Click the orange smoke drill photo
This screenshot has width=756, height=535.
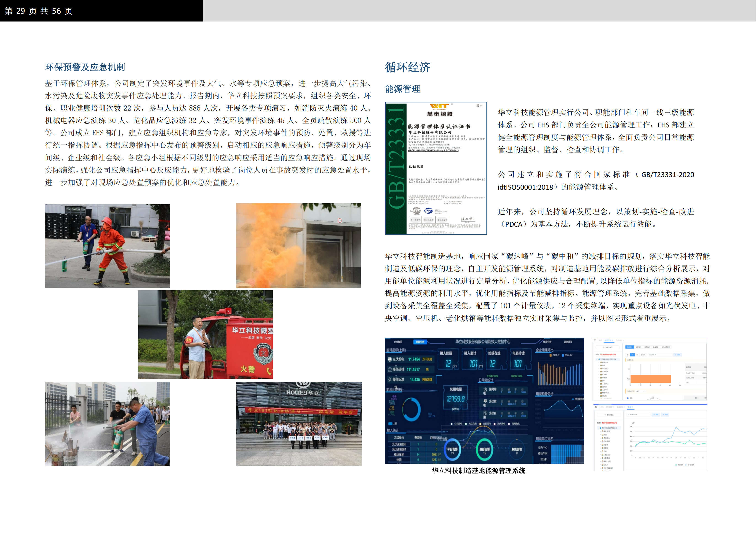click(x=298, y=245)
